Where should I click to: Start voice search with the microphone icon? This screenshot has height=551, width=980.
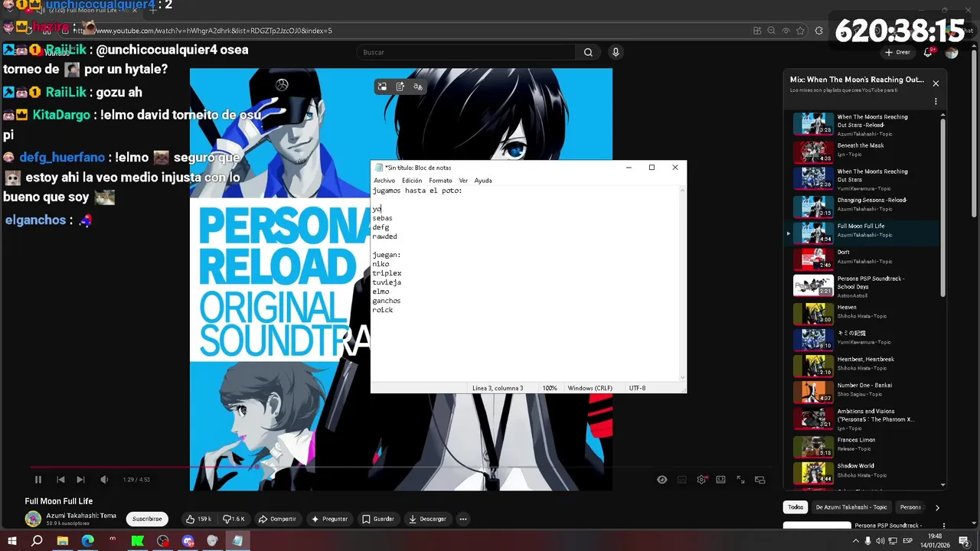pyautogui.click(x=616, y=52)
